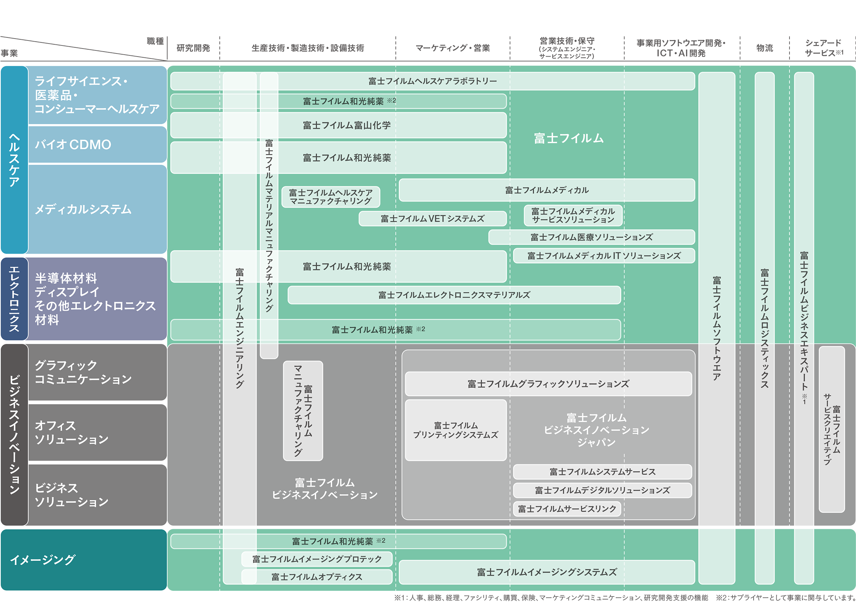Select the ※2 サプライヤー footnote text

pyautogui.click(x=786, y=598)
